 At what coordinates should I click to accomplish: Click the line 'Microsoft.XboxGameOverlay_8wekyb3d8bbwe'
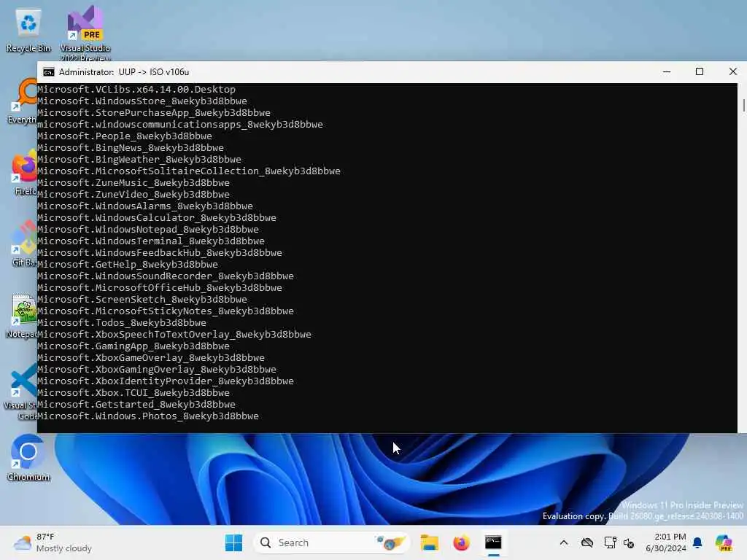(x=151, y=357)
